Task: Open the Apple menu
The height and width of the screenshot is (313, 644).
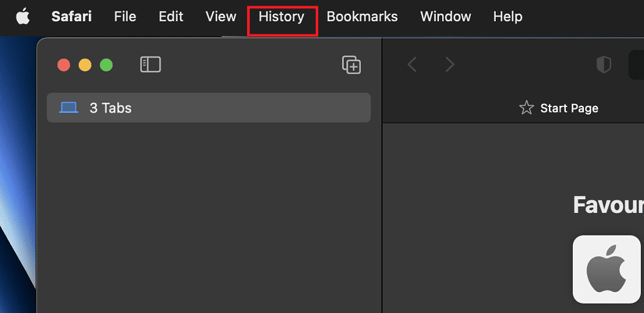Action: coord(23,17)
